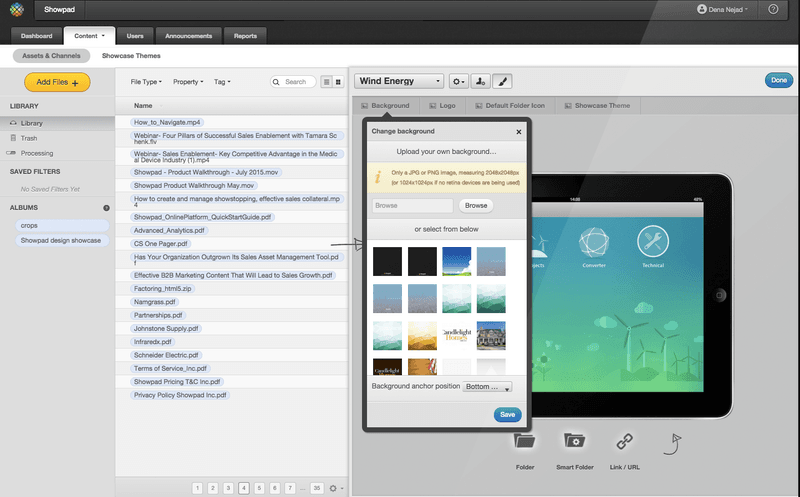
Task: Click the user permissions icon in showcase toolbar
Action: click(x=480, y=81)
